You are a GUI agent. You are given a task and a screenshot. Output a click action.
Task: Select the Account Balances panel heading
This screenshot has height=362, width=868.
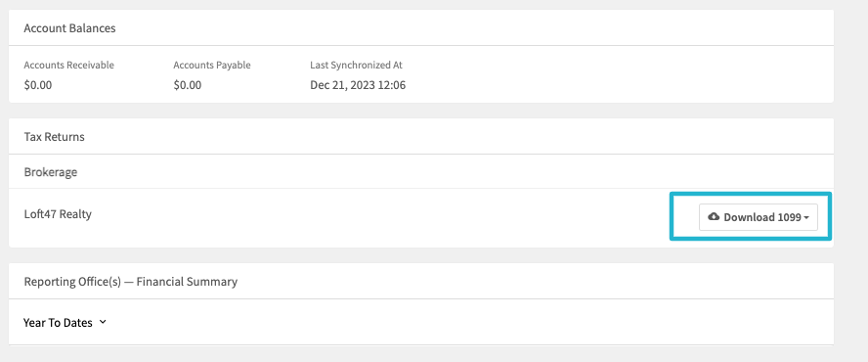click(69, 27)
